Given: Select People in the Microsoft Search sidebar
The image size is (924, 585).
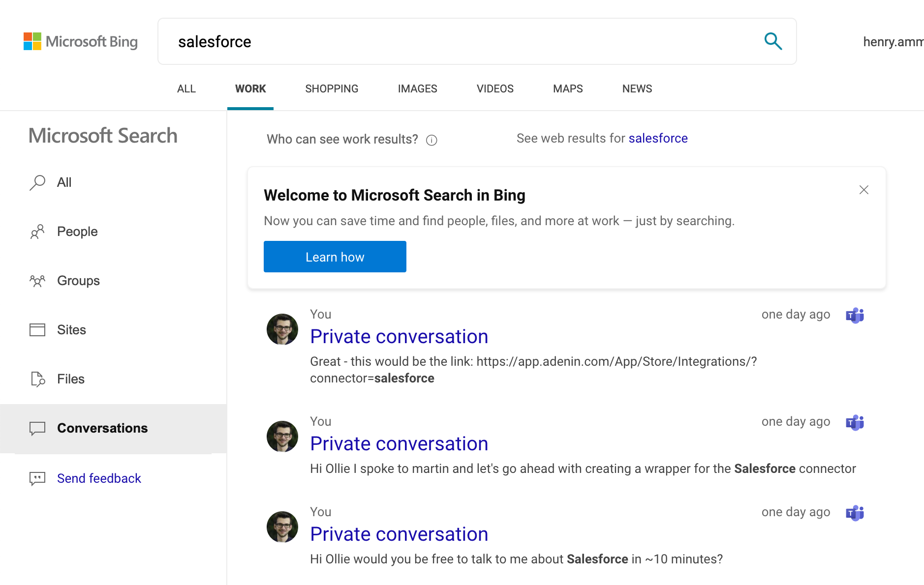Looking at the screenshot, I should [x=77, y=232].
